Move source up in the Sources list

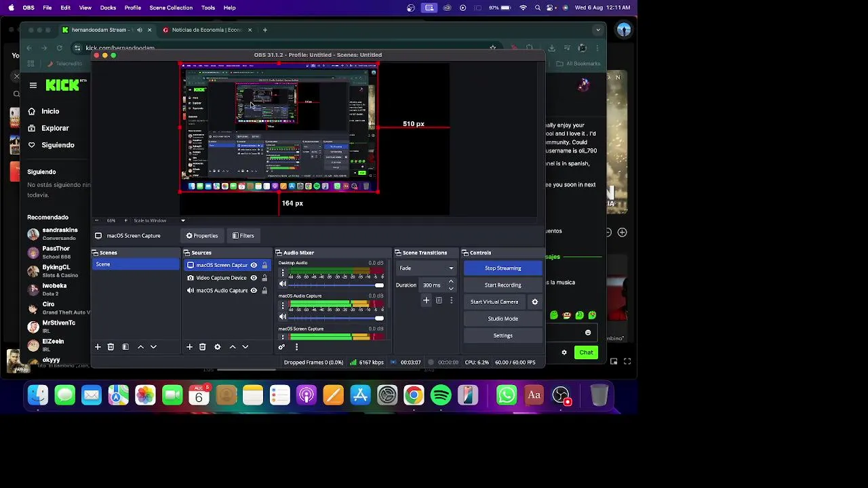click(x=233, y=347)
